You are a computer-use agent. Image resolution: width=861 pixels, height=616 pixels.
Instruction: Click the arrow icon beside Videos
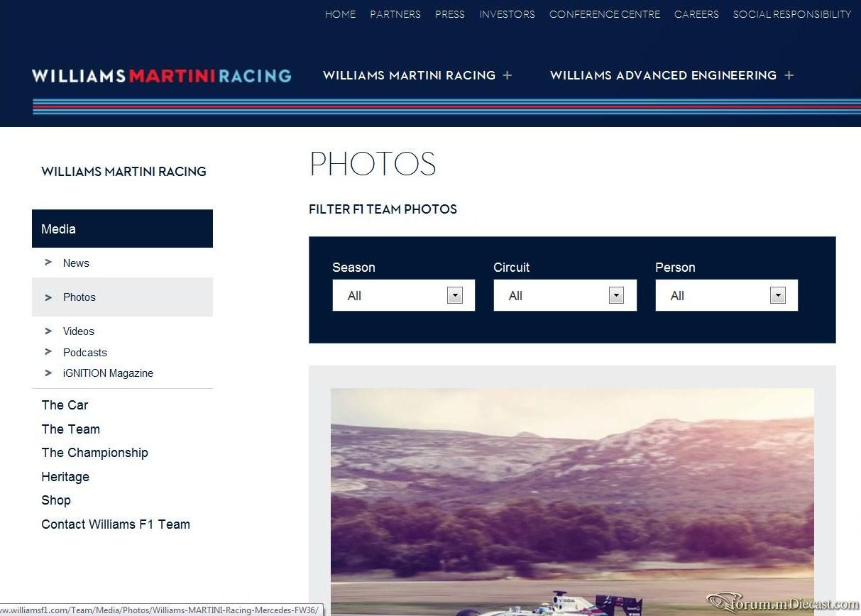(48, 331)
